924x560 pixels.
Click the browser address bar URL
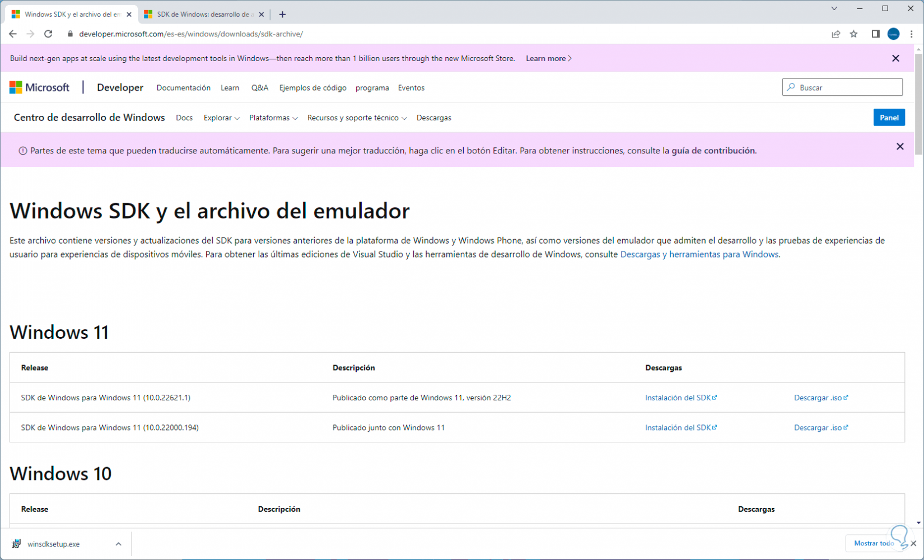[191, 34]
